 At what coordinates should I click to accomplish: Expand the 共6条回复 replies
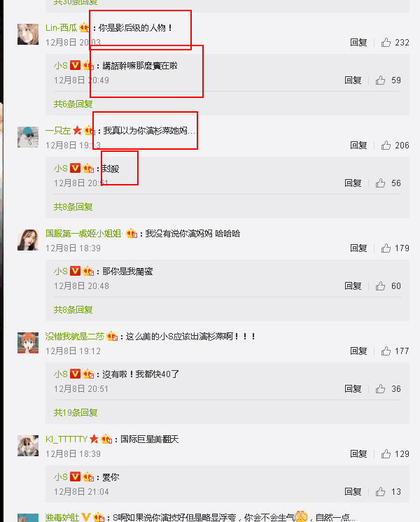(73, 104)
